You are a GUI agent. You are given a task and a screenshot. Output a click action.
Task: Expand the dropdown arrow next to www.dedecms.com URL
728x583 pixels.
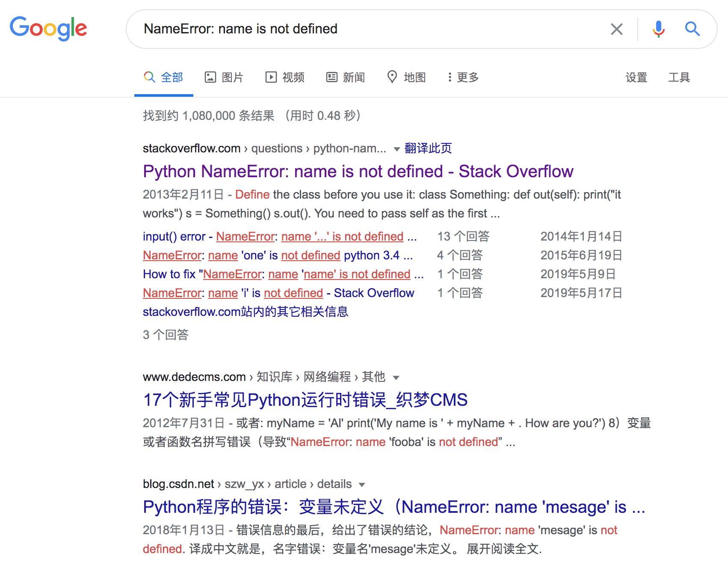(x=396, y=378)
